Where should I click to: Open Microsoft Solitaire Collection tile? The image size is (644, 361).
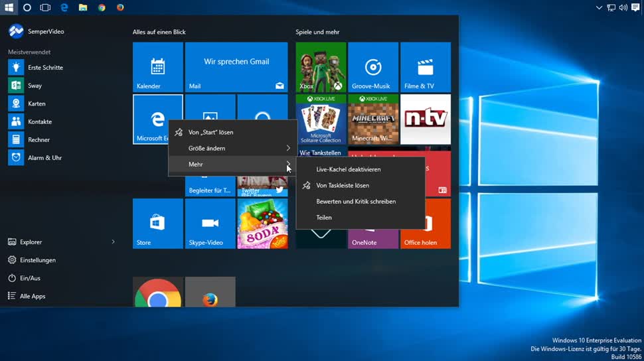tap(321, 119)
